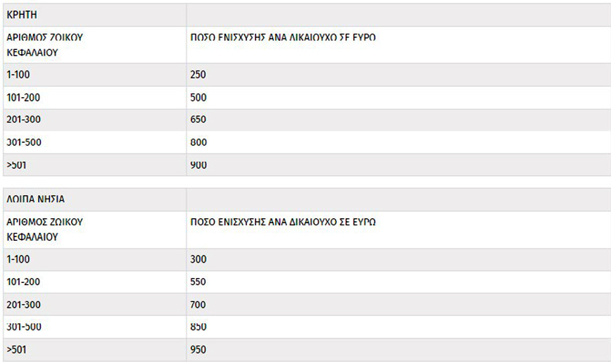Select the cell showing amount 650
Image resolution: width=611 pixels, height=364 pixels.
tap(198, 120)
